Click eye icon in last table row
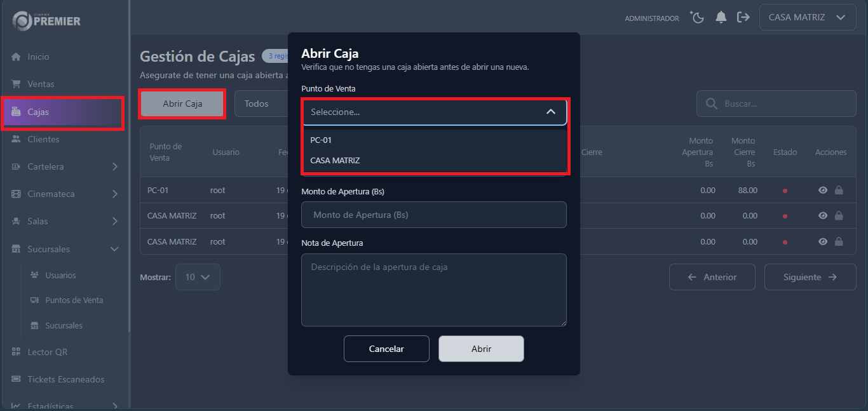Viewport: 868px width, 411px height. (823, 242)
